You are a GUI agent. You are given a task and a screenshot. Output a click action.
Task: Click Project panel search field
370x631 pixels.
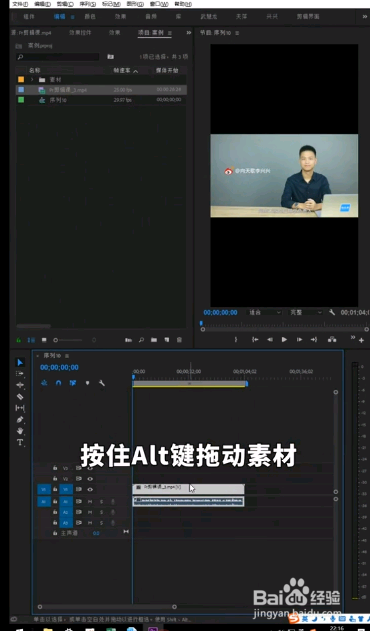(57, 57)
